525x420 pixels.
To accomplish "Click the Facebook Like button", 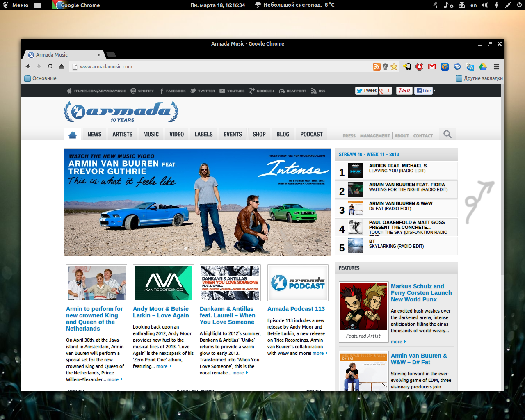I will coord(424,91).
